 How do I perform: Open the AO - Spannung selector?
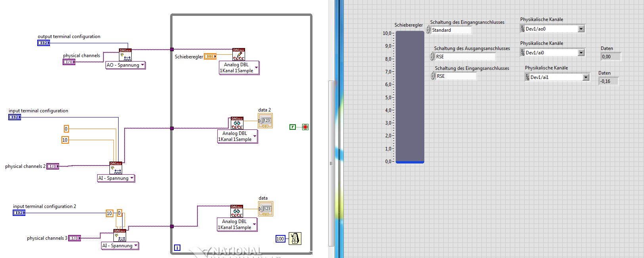pyautogui.click(x=125, y=65)
